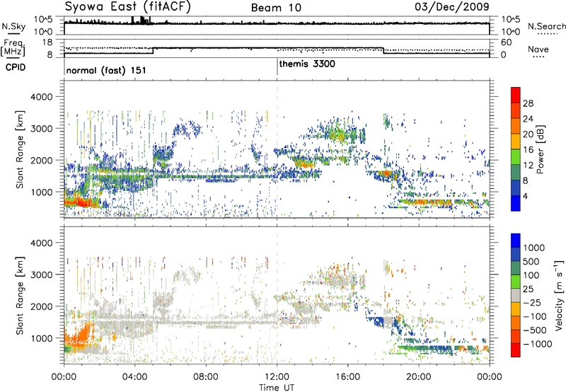This screenshot has width=566, height=392.
Task: Click the '3000' tick in the velocity panel
Action: [x=41, y=275]
